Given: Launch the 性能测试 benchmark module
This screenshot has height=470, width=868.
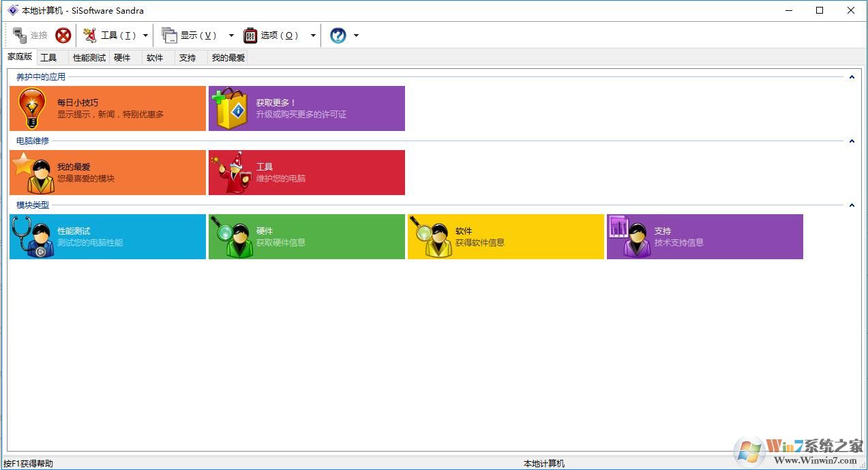Looking at the screenshot, I should click(107, 237).
